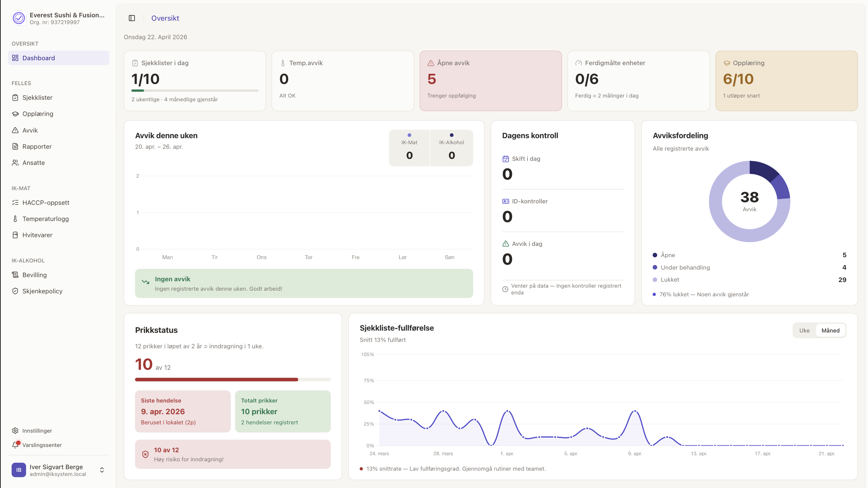The height and width of the screenshot is (488, 868).
Task: Expand the user account switcher chevron
Action: tap(102, 470)
